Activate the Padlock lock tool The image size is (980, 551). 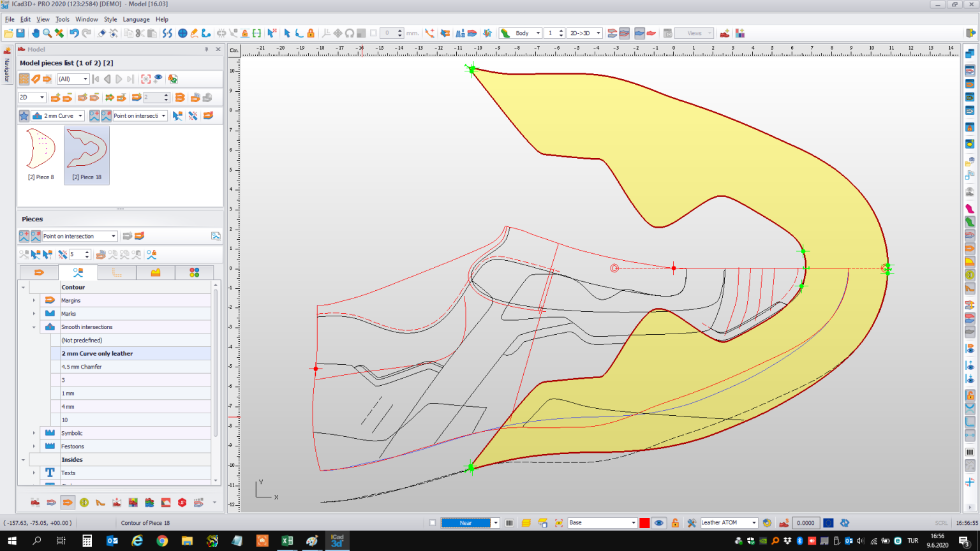coord(309,33)
